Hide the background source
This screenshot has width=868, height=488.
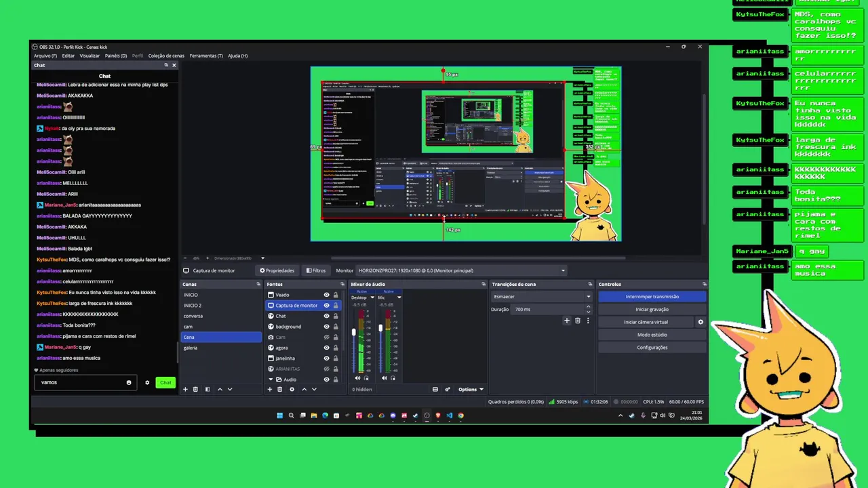(x=326, y=327)
